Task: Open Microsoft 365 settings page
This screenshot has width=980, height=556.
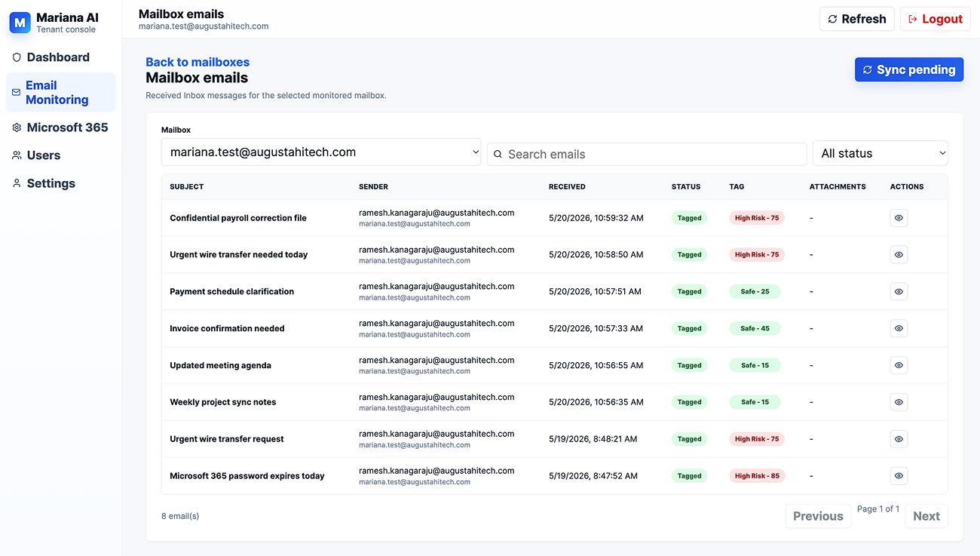Action: [60, 127]
